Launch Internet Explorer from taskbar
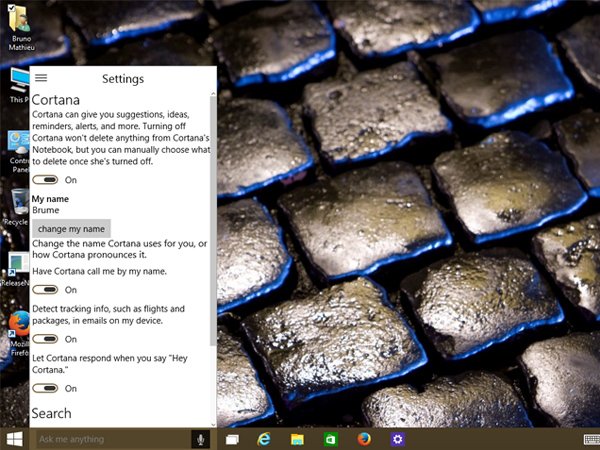This screenshot has width=600, height=450. (x=264, y=439)
